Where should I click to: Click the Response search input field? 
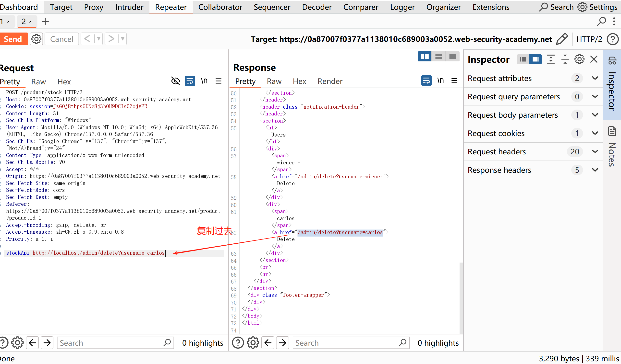pos(345,343)
